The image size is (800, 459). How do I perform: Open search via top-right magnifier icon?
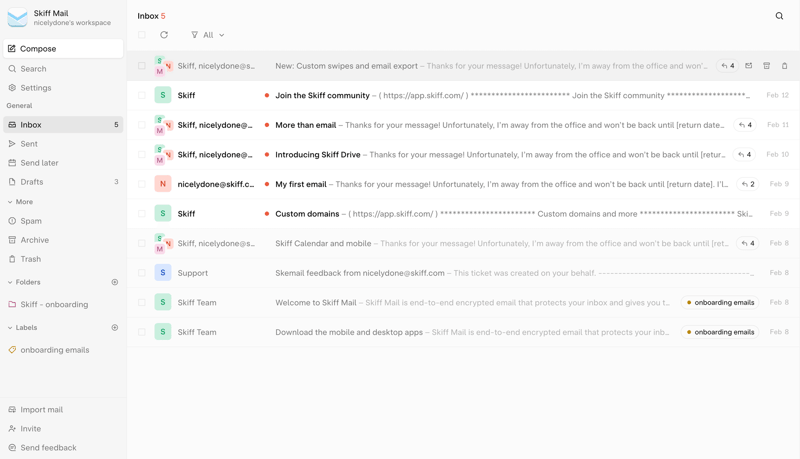click(779, 16)
